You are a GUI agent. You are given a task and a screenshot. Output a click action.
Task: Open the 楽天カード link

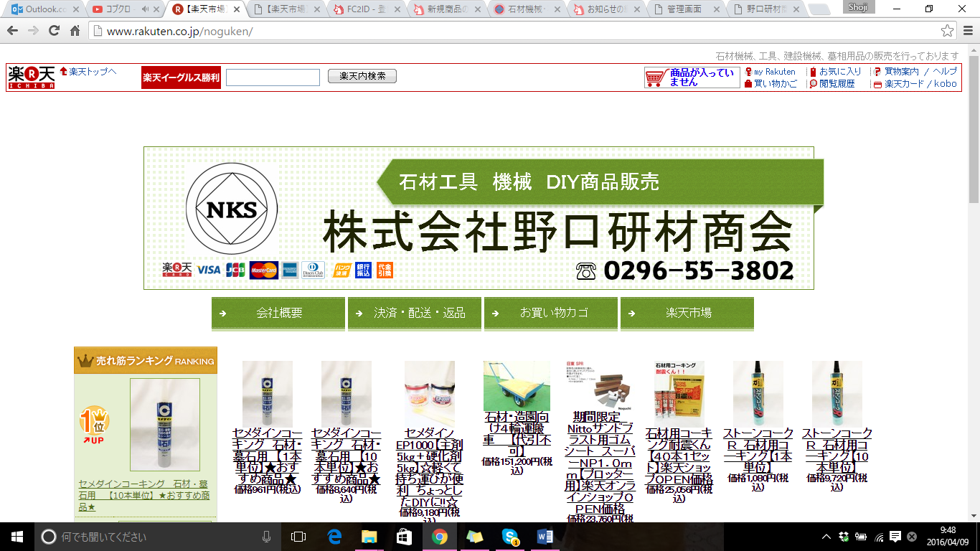tap(904, 84)
